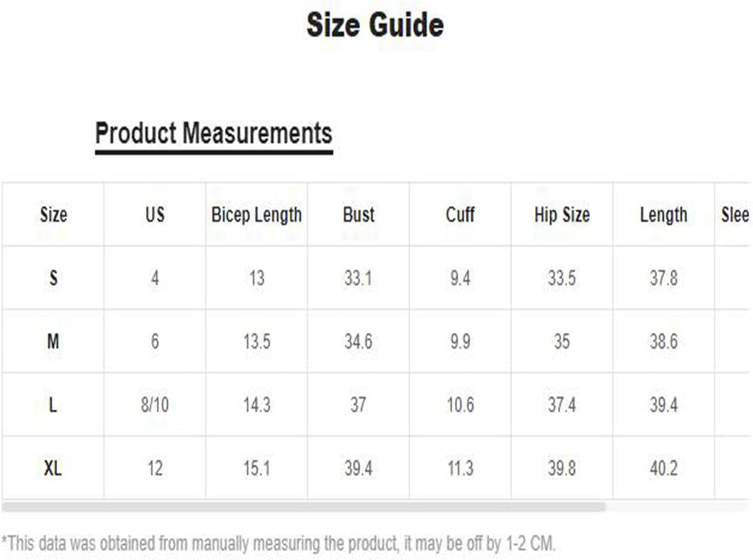Screen dimensions: 753x560
Task: Click the 33.1 bust value cell
Action: pyautogui.click(x=358, y=278)
